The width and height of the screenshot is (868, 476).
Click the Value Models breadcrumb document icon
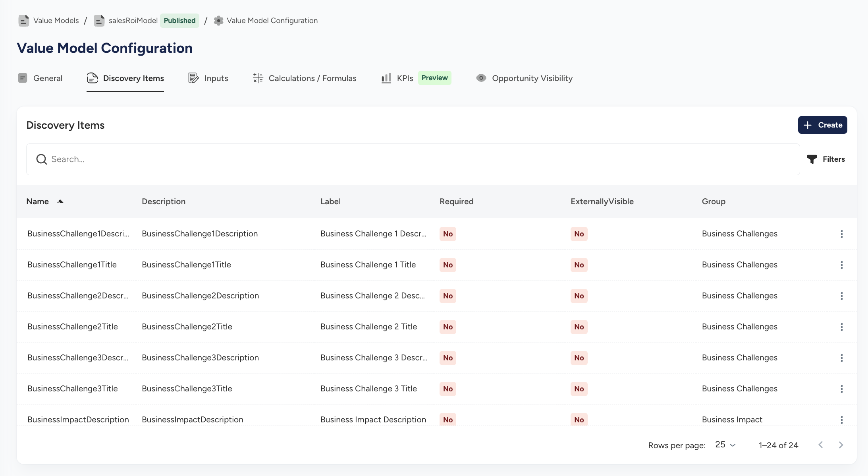(x=24, y=21)
